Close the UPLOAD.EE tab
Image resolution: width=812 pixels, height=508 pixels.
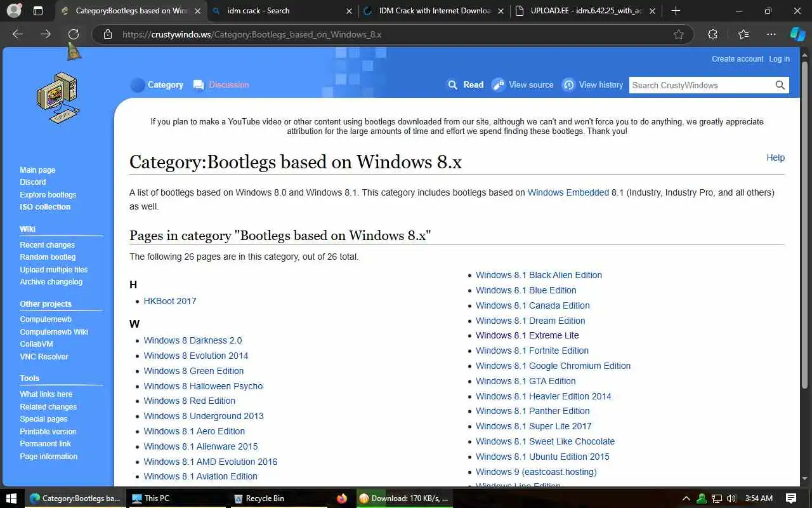coord(652,11)
